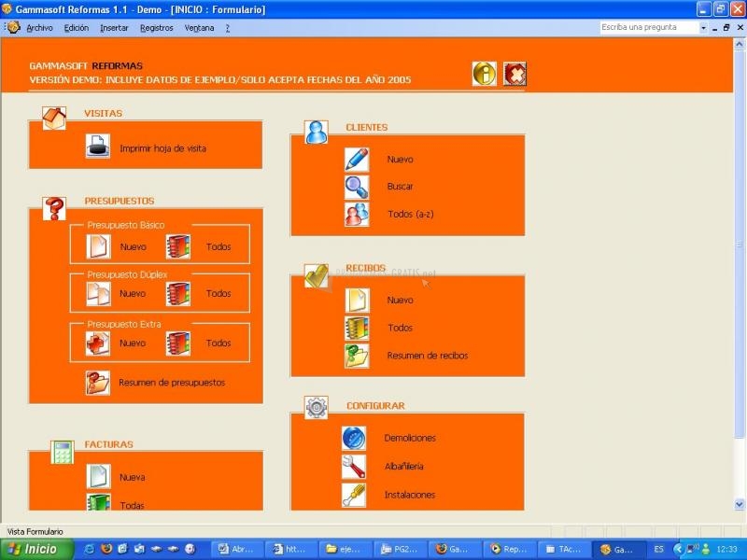
Task: Click the Resumen de presupuestos folder icon
Action: coord(98,383)
